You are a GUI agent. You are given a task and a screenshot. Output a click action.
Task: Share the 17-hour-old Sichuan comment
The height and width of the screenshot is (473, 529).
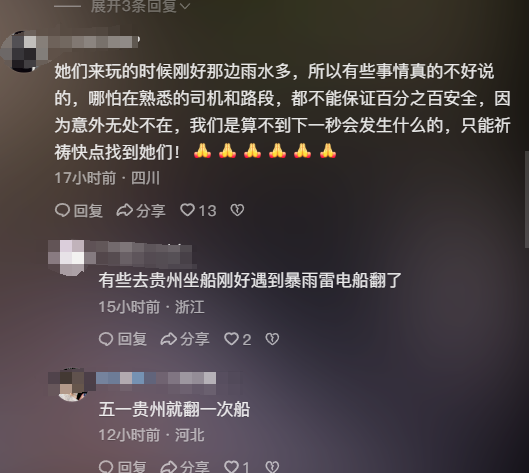coord(141,211)
